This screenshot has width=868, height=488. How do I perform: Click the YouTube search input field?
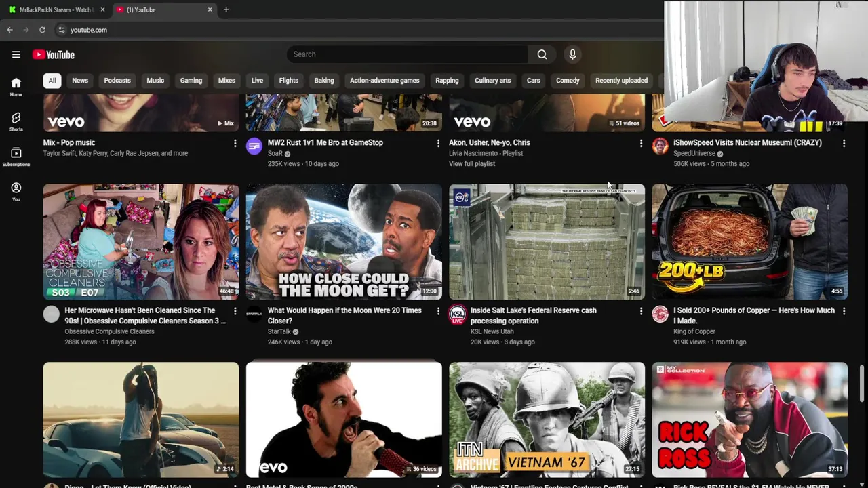(x=407, y=54)
